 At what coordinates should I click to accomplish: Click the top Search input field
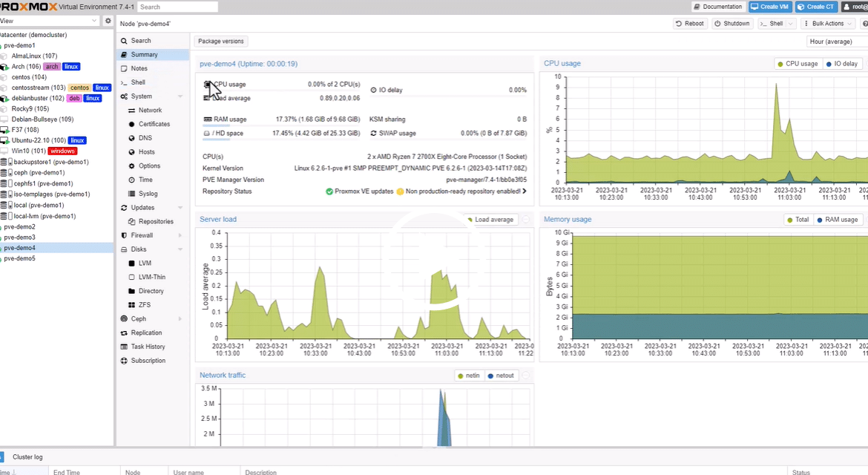pos(177,7)
